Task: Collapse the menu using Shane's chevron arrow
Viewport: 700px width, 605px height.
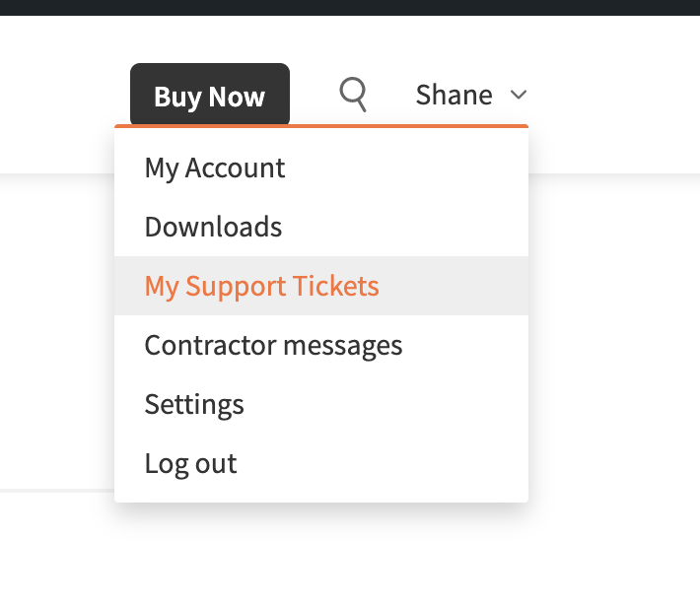Action: coord(519,95)
